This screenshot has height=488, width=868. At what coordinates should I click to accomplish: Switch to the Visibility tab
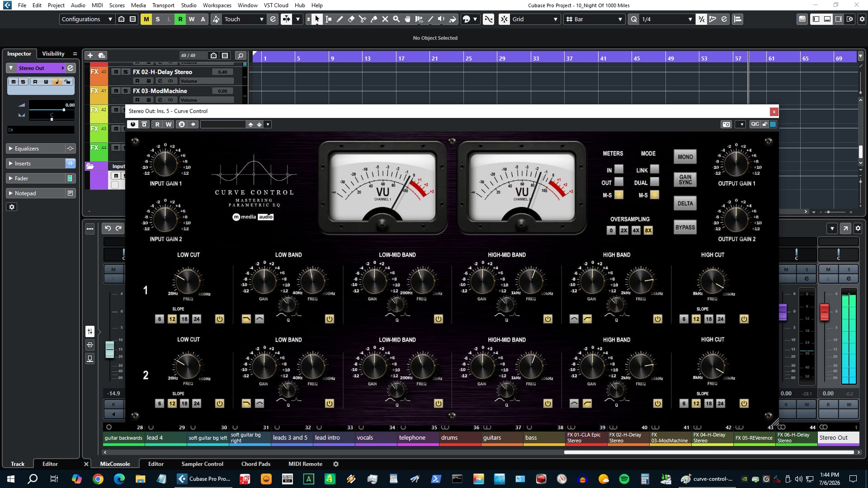point(53,54)
